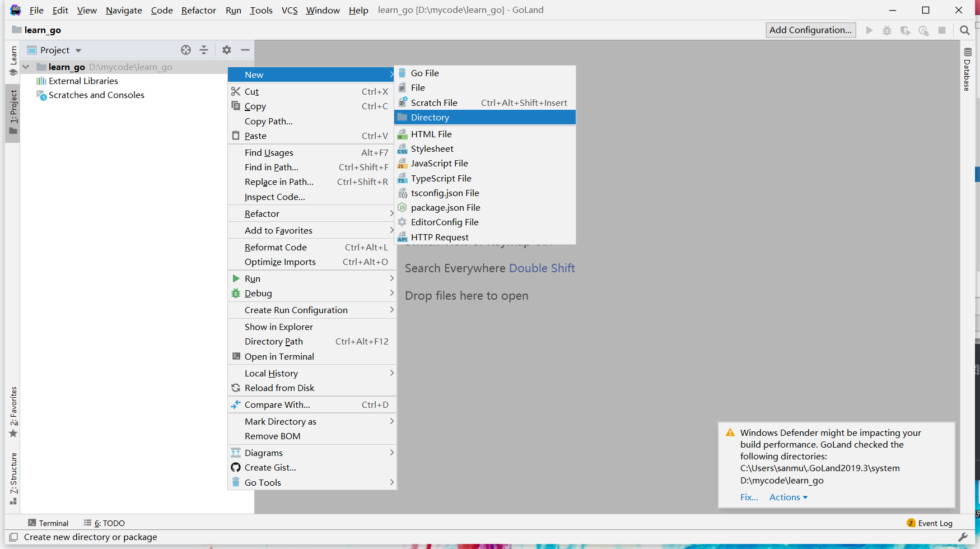Open the Structure side tool window
The image size is (980, 549).
point(13,479)
